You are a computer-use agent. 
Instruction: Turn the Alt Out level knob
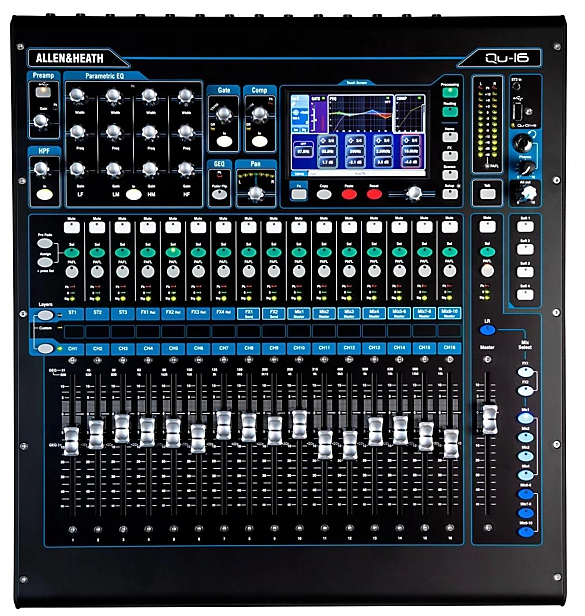click(528, 194)
